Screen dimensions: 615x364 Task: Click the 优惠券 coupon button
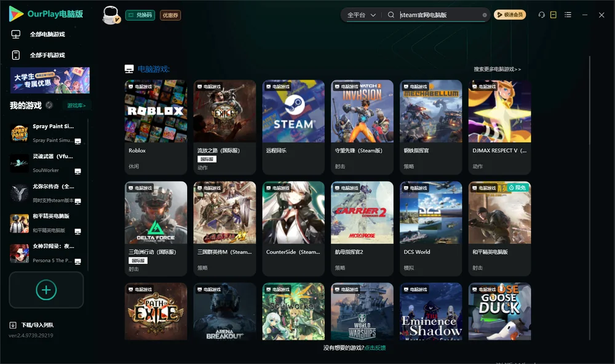(x=170, y=15)
